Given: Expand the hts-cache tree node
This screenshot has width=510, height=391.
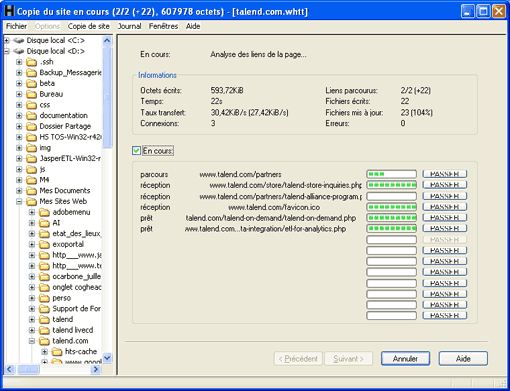Looking at the screenshot, I should [45, 352].
